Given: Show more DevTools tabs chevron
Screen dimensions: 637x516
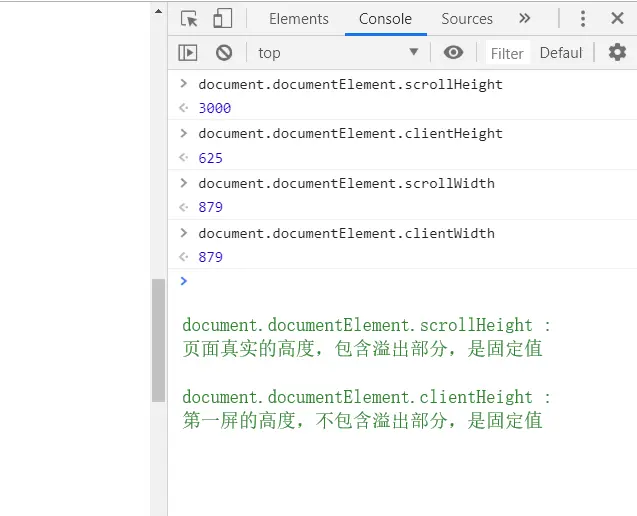Looking at the screenshot, I should pos(524,18).
